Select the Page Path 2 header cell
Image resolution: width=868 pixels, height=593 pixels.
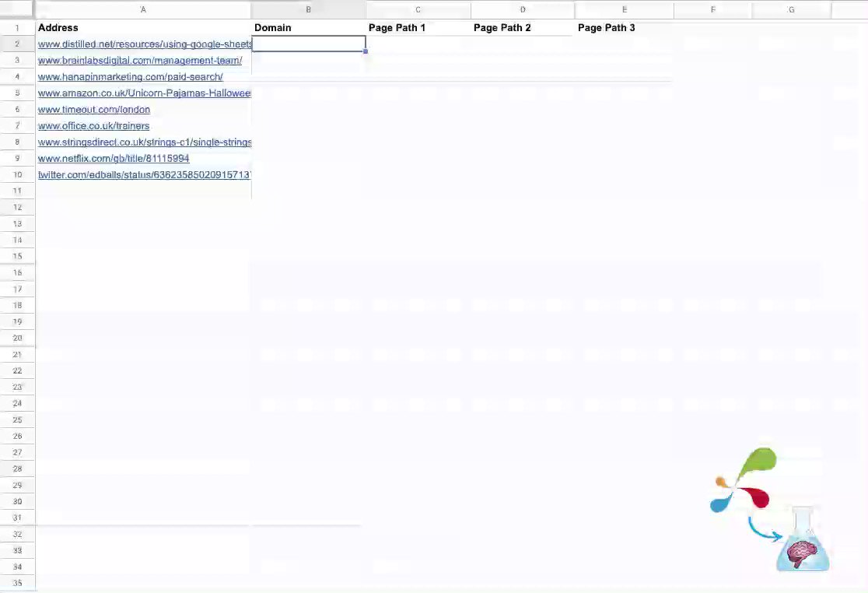pyautogui.click(x=523, y=28)
